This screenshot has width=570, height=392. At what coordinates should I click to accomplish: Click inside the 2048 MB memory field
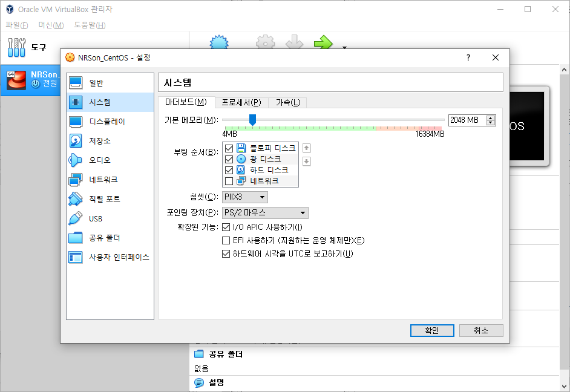467,120
